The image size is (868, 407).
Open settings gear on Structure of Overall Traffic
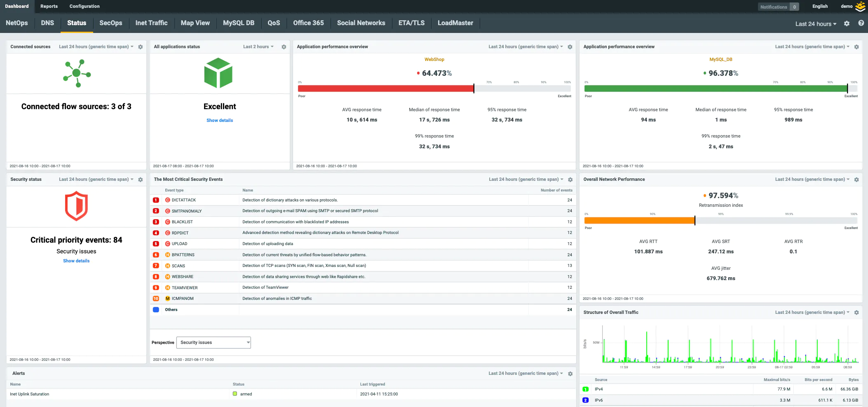856,312
